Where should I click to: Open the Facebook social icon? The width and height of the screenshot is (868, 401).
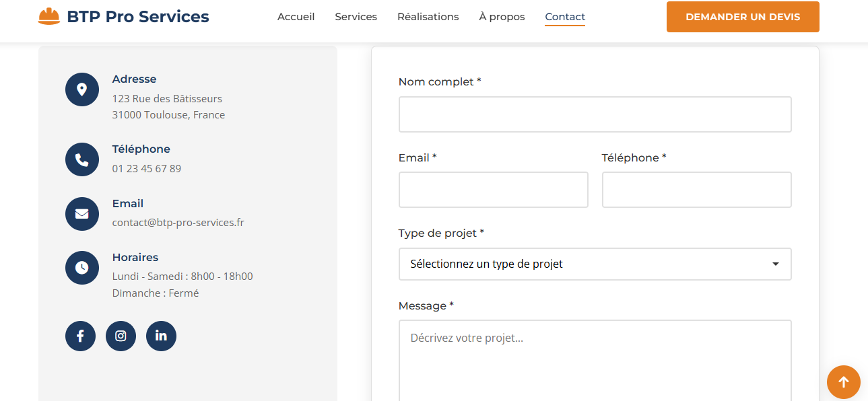(80, 336)
